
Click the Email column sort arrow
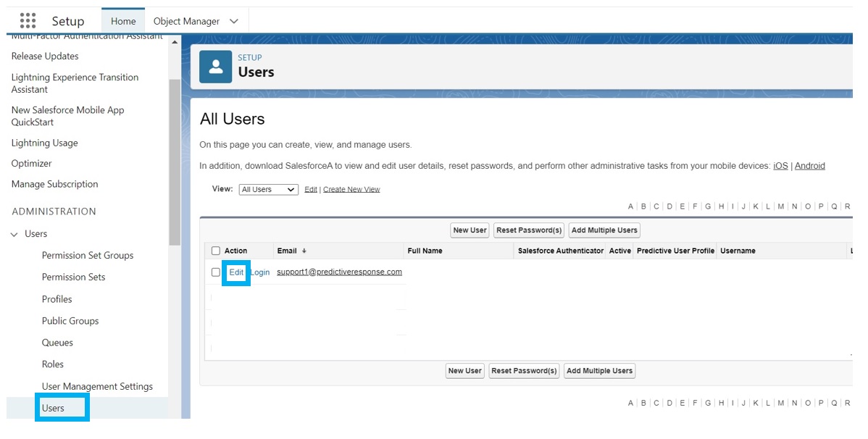tap(304, 251)
